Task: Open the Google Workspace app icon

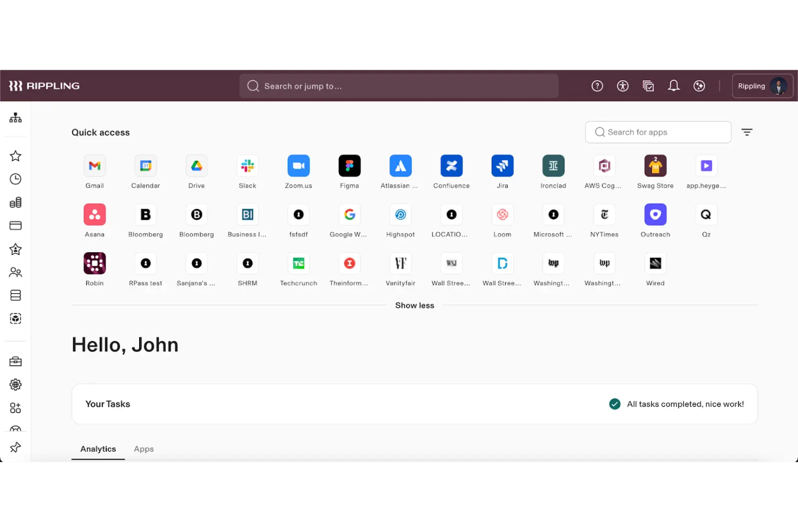Action: tap(349, 215)
